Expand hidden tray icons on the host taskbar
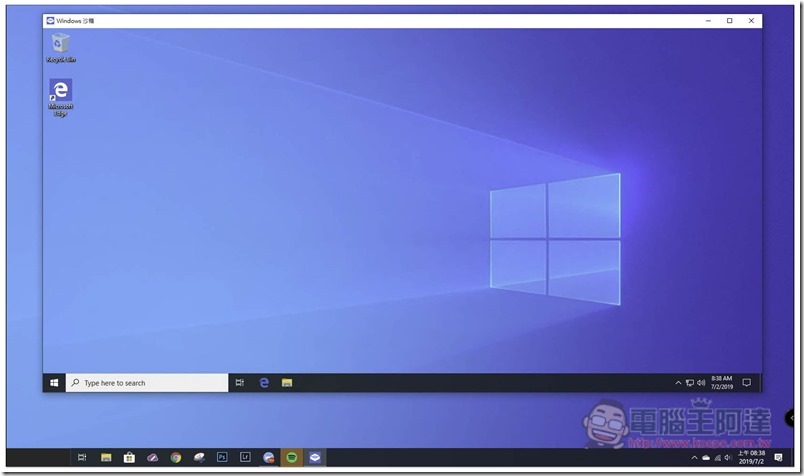The height and width of the screenshot is (476, 804). point(694,458)
